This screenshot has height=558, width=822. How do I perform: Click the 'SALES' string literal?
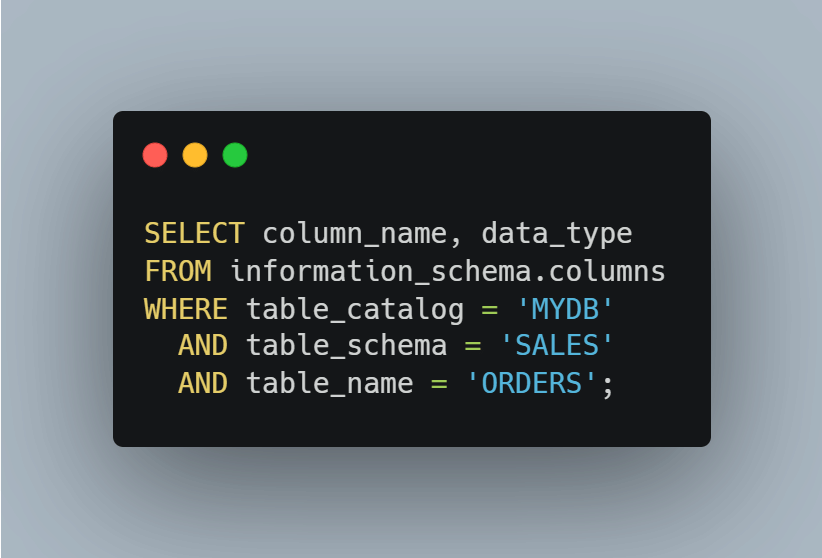[556, 346]
